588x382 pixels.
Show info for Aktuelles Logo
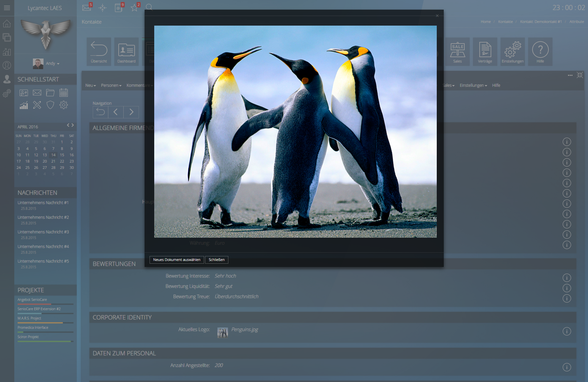(x=567, y=331)
